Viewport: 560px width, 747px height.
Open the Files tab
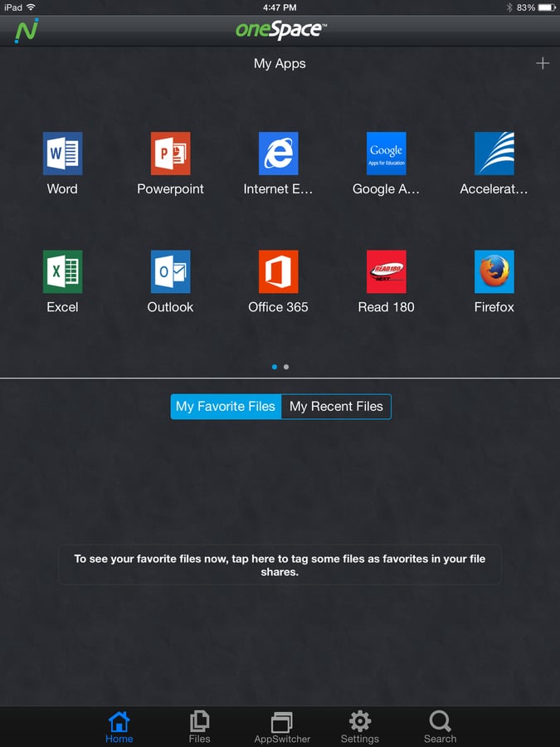(x=199, y=727)
